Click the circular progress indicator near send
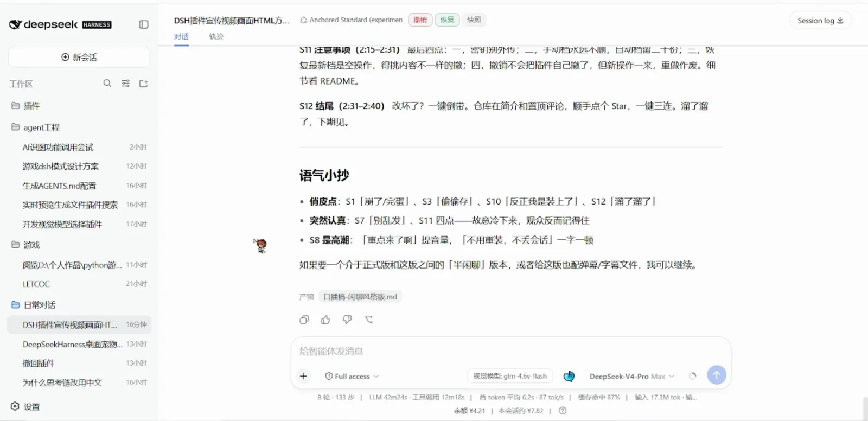This screenshot has height=421, width=868. pyautogui.click(x=692, y=375)
